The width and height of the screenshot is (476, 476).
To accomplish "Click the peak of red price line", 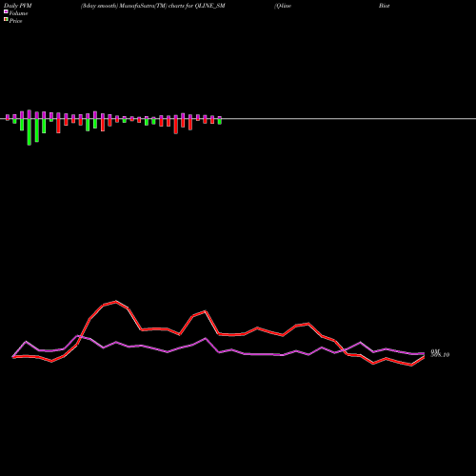I will (x=116, y=302).
